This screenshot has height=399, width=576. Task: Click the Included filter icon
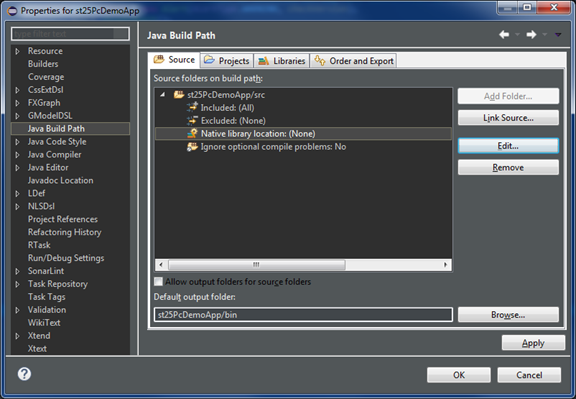pos(192,108)
